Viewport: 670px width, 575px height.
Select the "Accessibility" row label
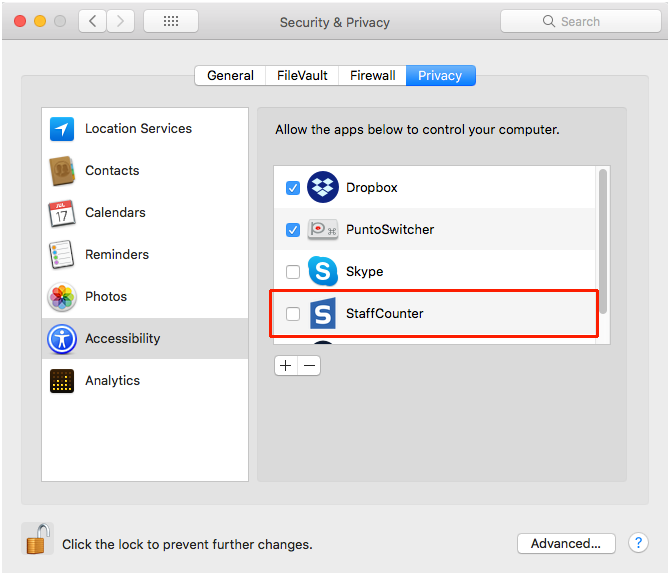click(123, 338)
